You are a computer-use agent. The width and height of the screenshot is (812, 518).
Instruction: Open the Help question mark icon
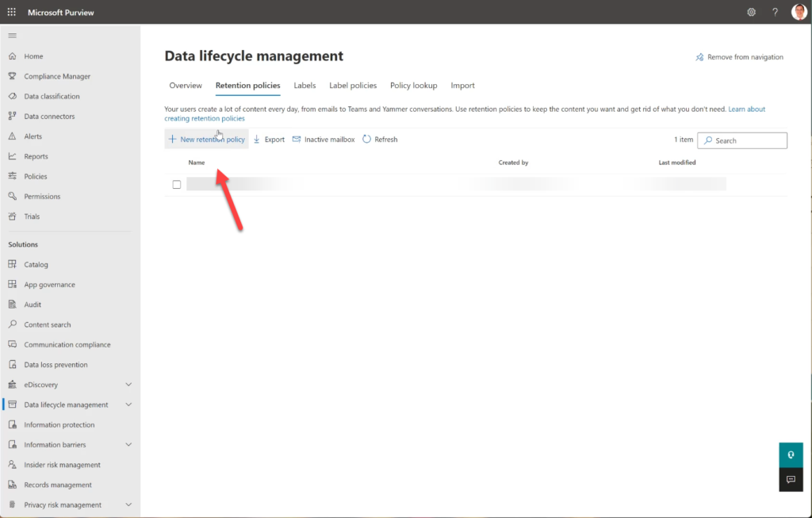tap(775, 12)
